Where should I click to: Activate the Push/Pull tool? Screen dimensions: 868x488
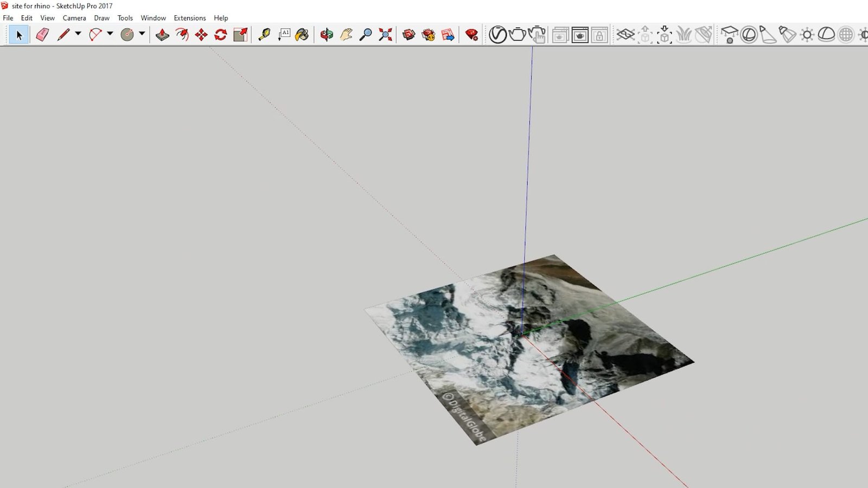click(x=162, y=35)
